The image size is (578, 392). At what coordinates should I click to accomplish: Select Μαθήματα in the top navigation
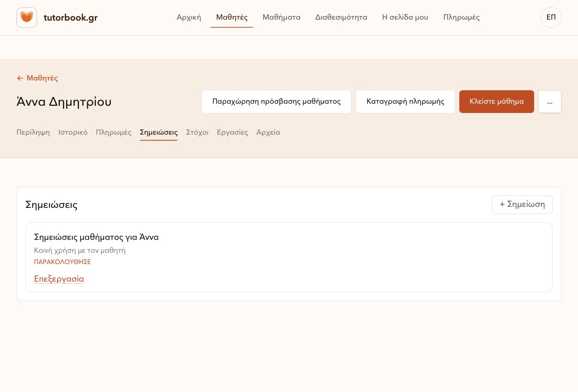(x=281, y=18)
